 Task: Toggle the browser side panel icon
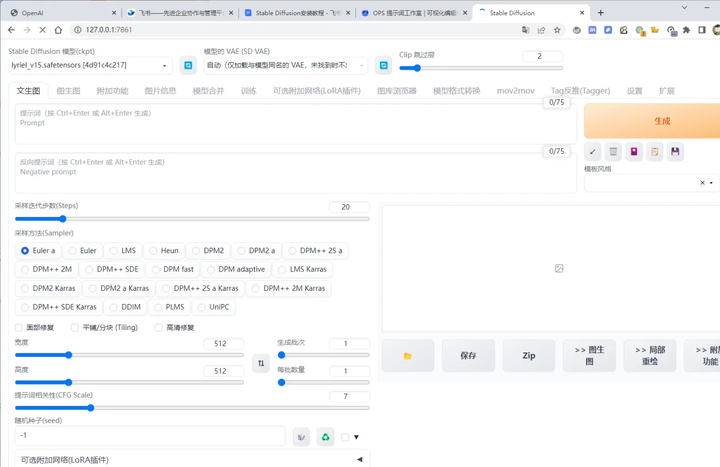click(x=702, y=30)
